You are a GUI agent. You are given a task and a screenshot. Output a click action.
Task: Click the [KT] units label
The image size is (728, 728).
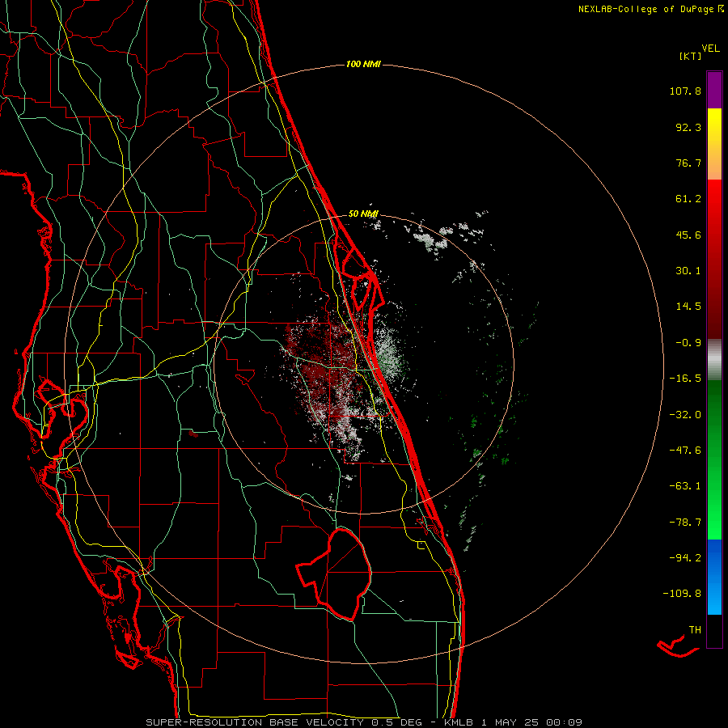tap(691, 56)
